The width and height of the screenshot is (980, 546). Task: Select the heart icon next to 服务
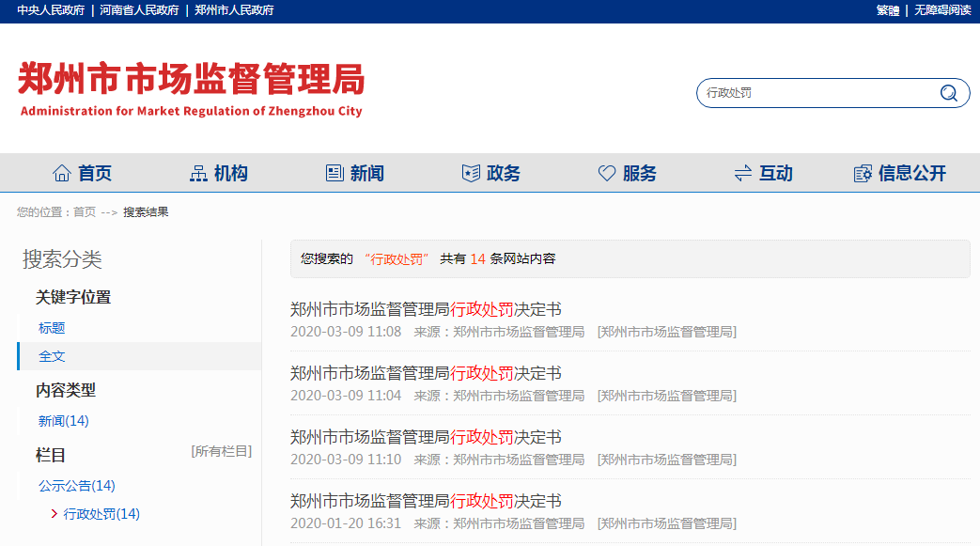(x=605, y=172)
